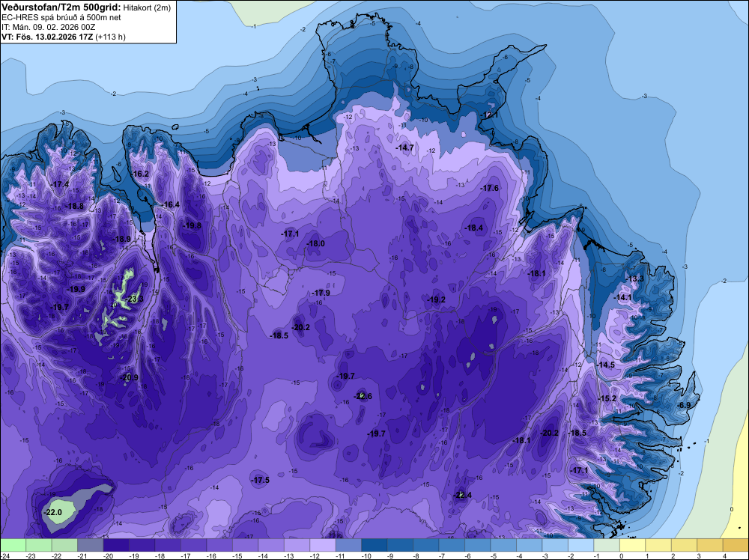Image resolution: width=749 pixels, height=560 pixels.
Task: Click the gray -21 legend swatch
Action: [91, 545]
